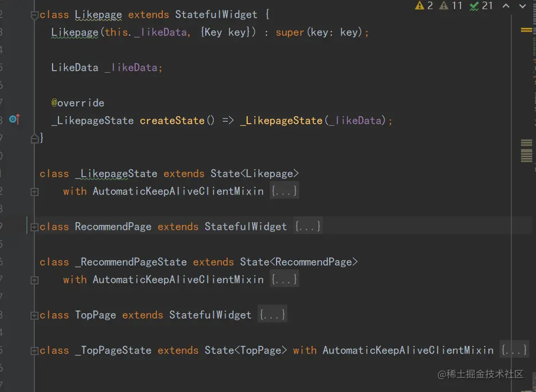
Task: Unfold the {...} placeholder after _RecommendPageState mixin
Action: pos(284,279)
